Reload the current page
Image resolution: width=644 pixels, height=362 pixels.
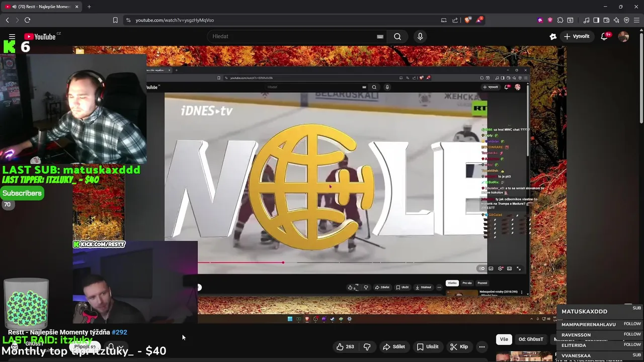tap(27, 20)
